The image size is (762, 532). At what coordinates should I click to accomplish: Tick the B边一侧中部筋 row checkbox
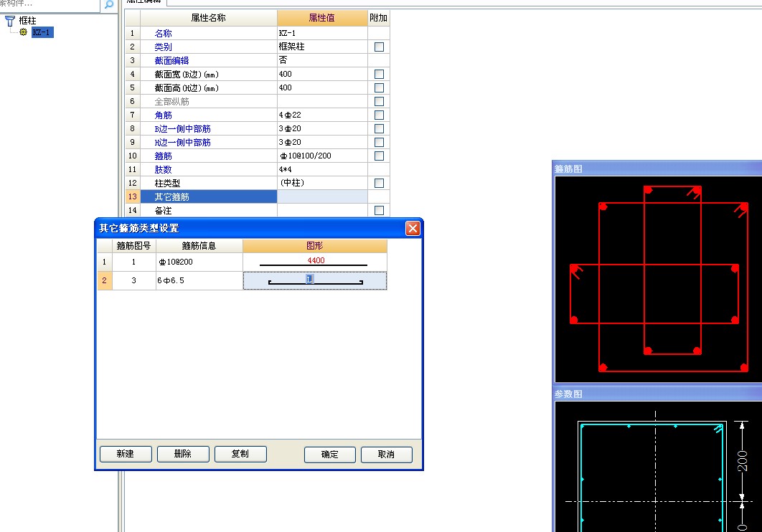[379, 128]
